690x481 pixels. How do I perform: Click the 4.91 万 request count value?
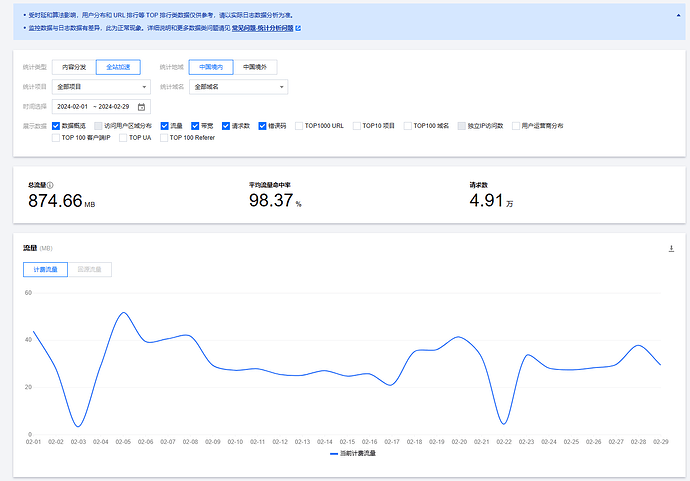(x=491, y=201)
